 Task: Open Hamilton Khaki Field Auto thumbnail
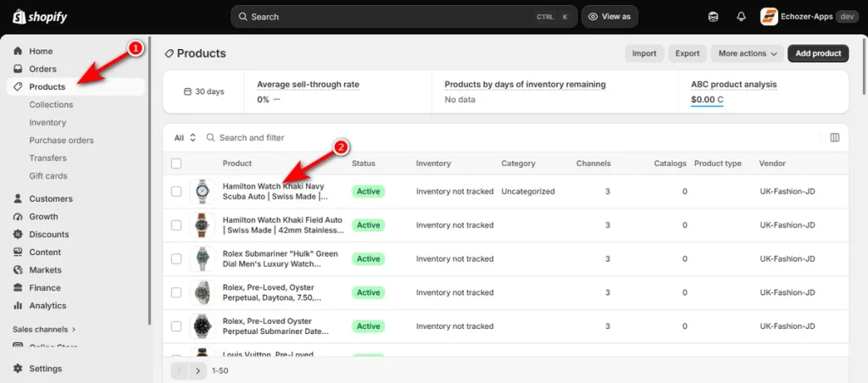point(202,225)
